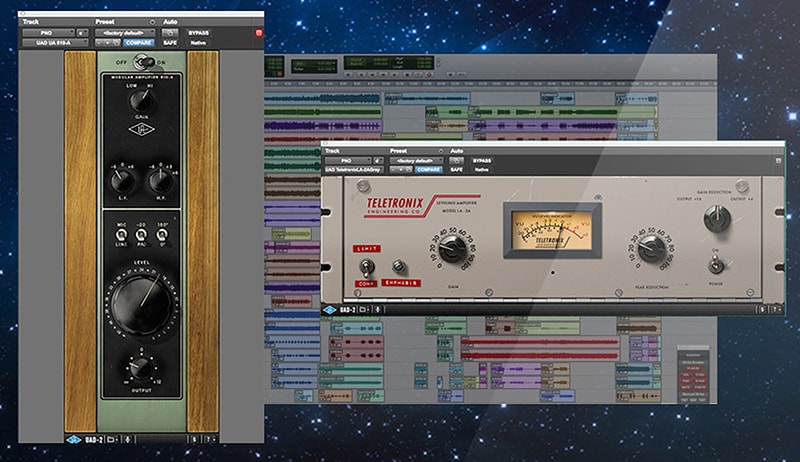
Task: Click dollar sign icon in 610-A UAD toolbar
Action: tap(194, 439)
